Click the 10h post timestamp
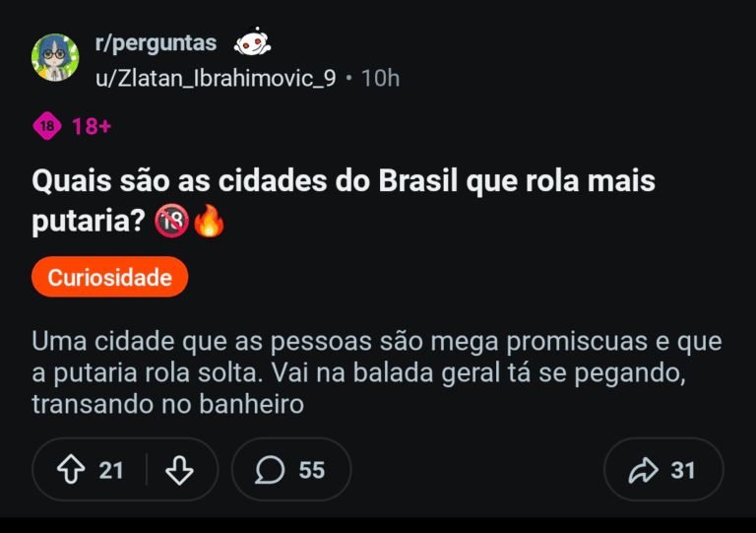Viewport: 756px width, 533px height. (380, 78)
